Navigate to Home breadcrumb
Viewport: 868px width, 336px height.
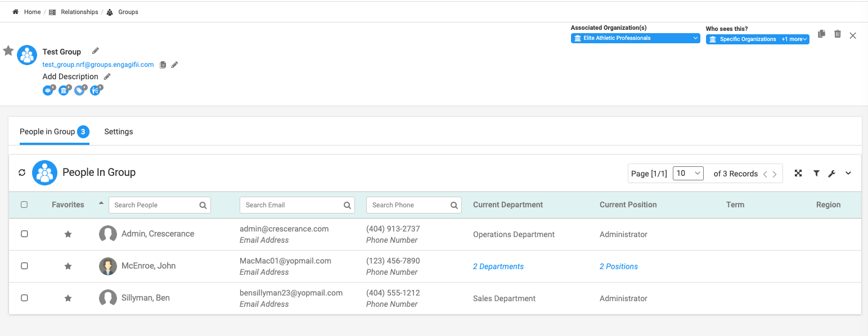point(32,12)
